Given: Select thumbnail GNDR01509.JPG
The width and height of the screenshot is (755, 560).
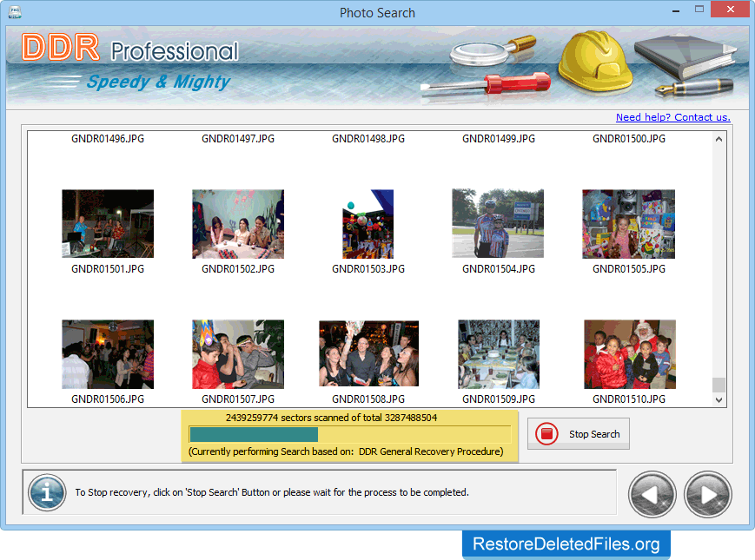Looking at the screenshot, I should point(499,354).
